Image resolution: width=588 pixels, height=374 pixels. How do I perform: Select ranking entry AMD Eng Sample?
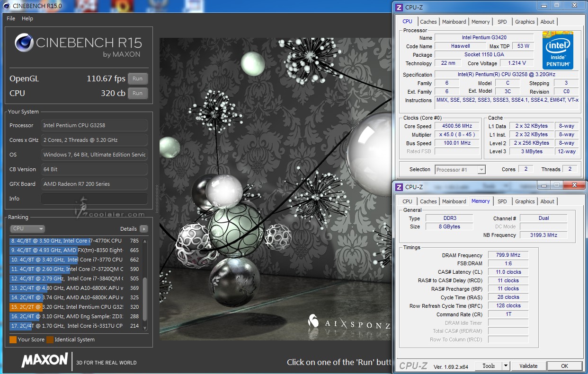pyautogui.click(x=75, y=316)
